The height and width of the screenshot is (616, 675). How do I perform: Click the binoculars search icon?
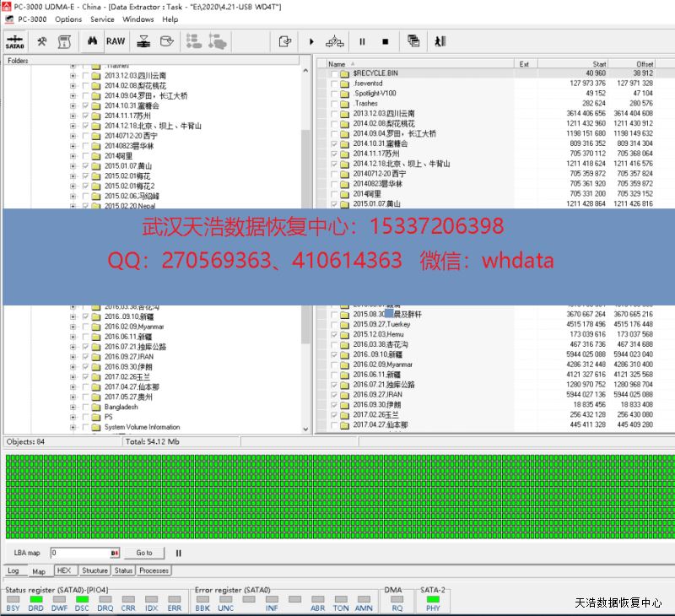pos(93,41)
